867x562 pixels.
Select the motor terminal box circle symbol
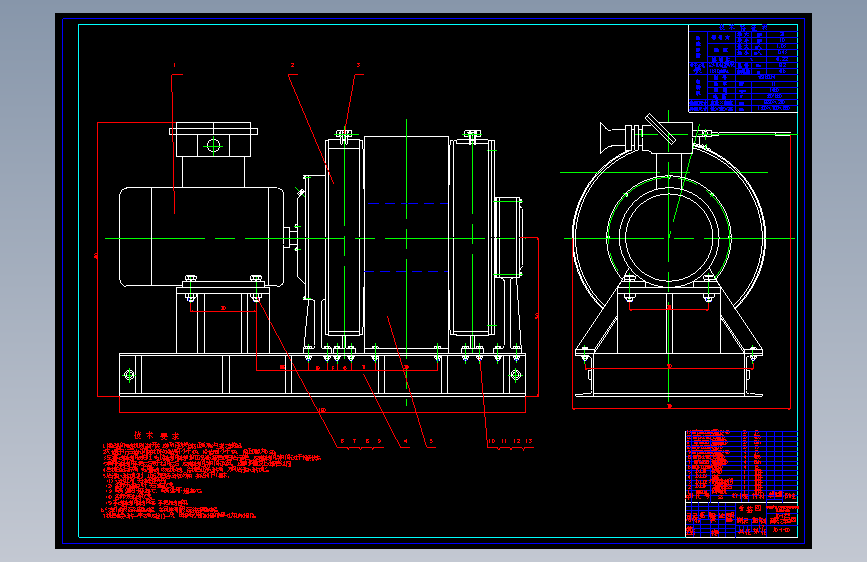point(213,145)
